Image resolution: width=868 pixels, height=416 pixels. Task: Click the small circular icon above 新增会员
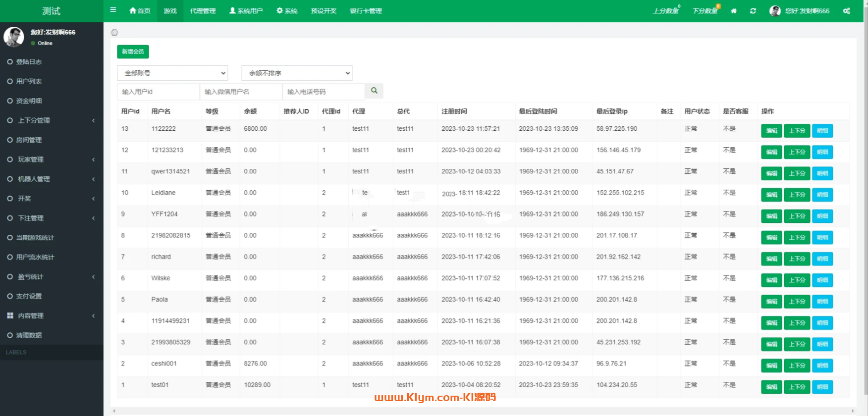[x=114, y=33]
